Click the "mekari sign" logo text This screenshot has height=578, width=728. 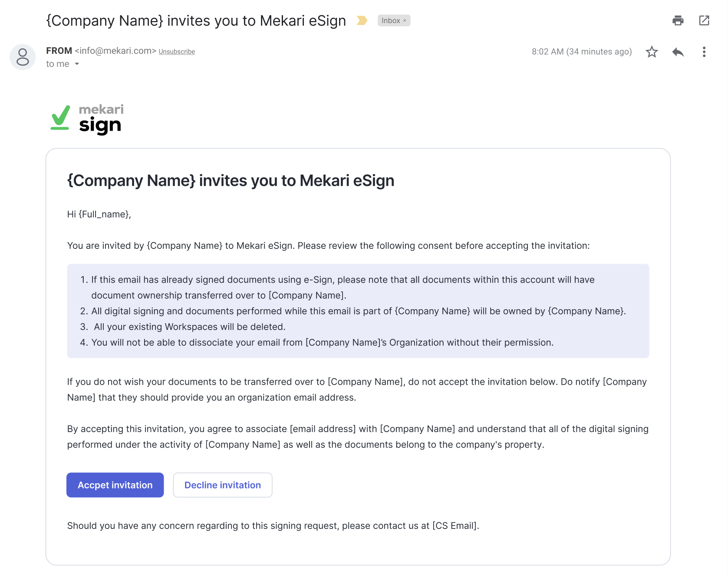pos(101,119)
